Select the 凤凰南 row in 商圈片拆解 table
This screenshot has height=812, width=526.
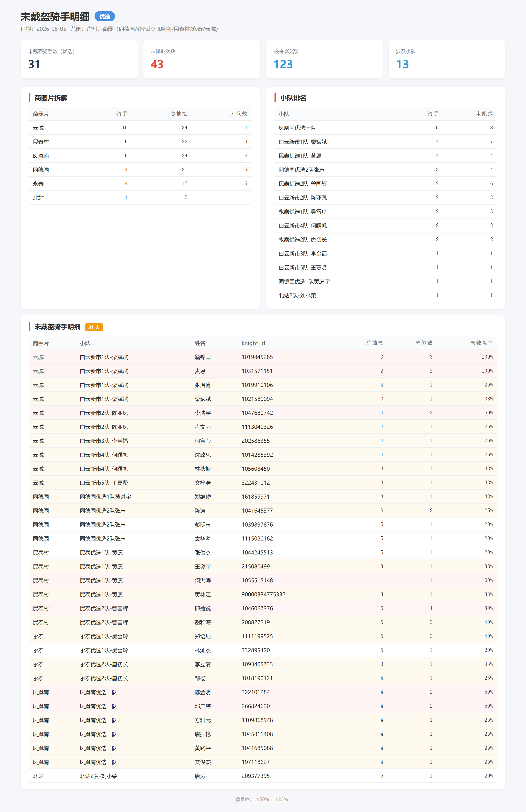coord(140,156)
